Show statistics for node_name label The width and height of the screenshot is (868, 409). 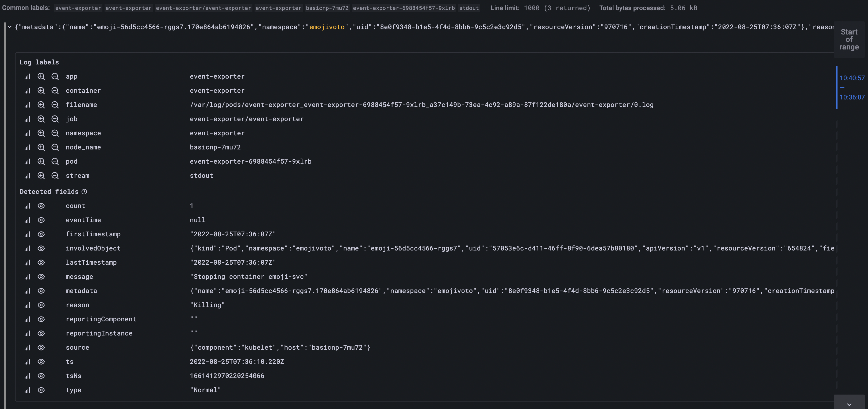pos(27,147)
